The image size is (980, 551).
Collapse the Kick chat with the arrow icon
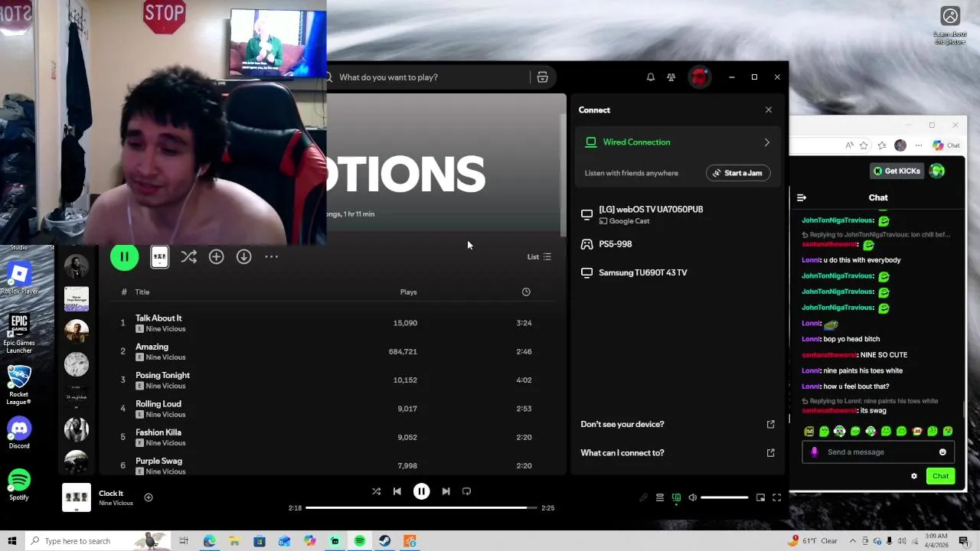tap(802, 198)
